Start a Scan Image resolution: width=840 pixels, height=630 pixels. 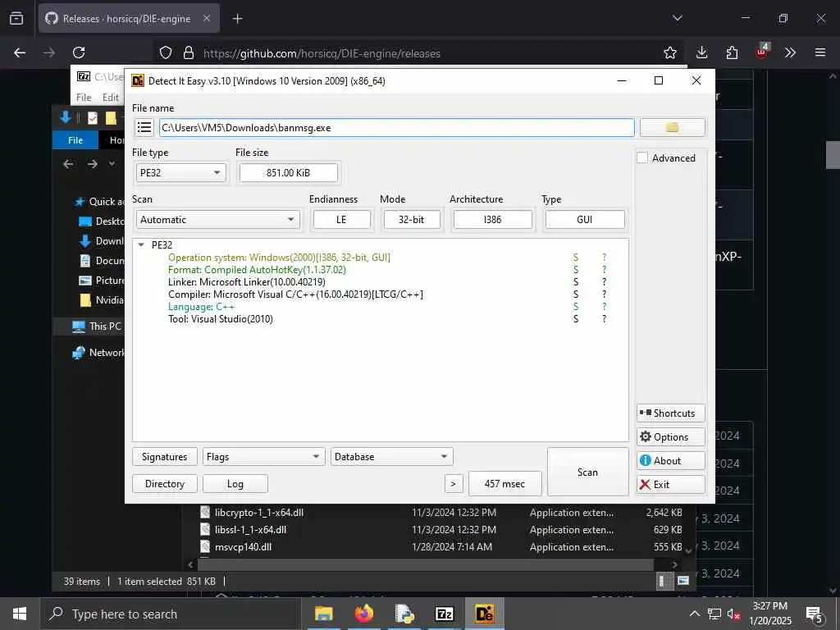[x=587, y=472]
